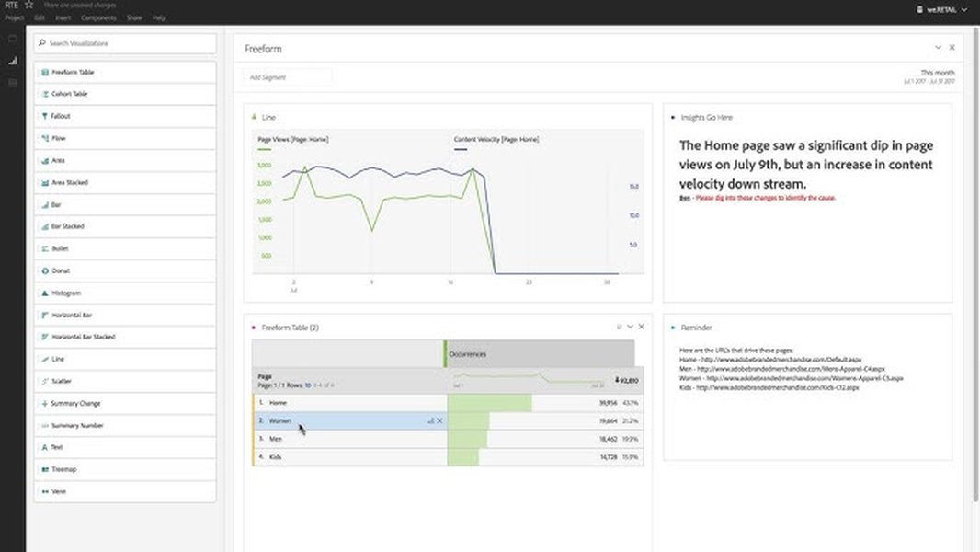Screen dimensions: 980x552
Task: Open the Visualizations panel icon in left rail
Action: [13, 61]
